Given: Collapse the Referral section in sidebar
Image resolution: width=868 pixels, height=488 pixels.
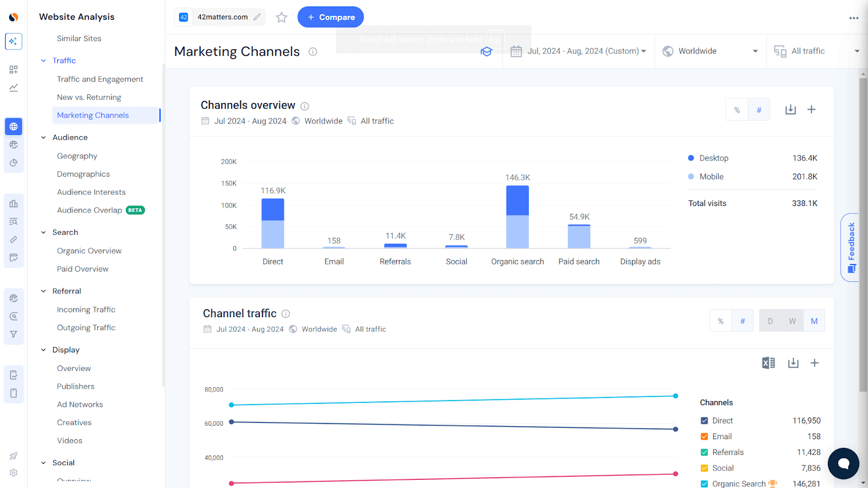Looking at the screenshot, I should (43, 291).
